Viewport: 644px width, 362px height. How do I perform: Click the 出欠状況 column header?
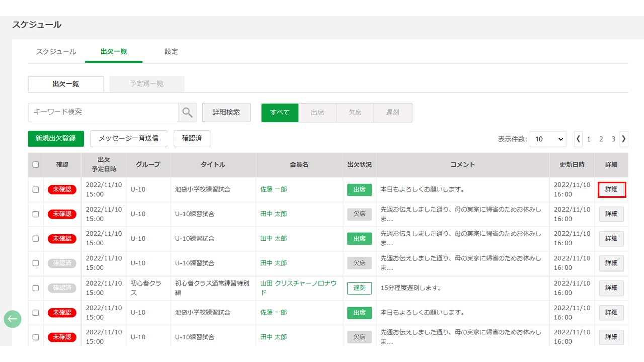(359, 165)
